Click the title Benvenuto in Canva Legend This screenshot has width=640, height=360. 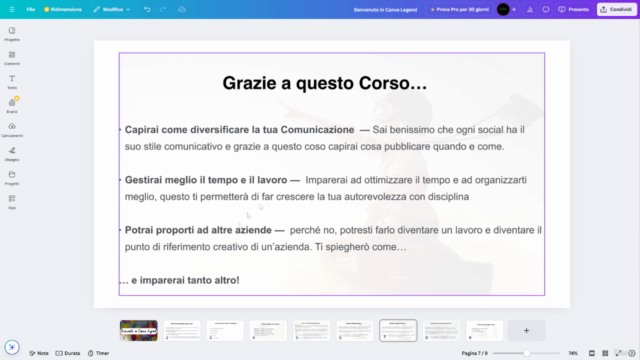[385, 9]
